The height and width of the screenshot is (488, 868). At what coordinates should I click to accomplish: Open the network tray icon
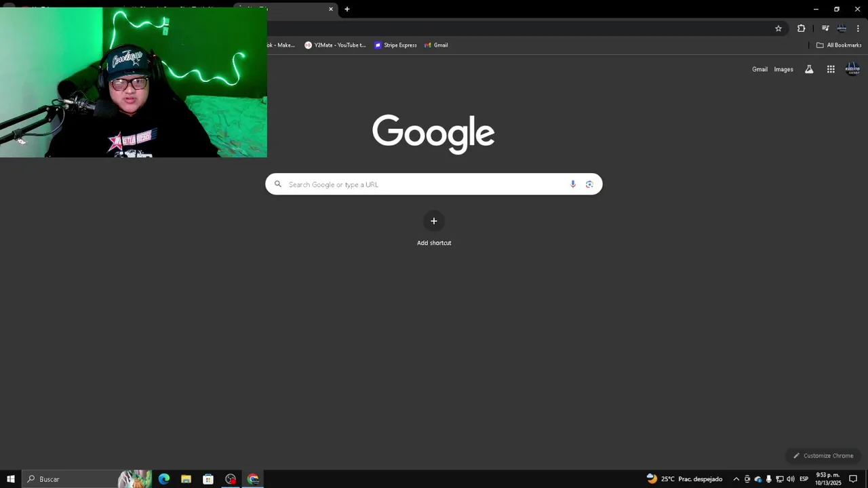coord(780,479)
